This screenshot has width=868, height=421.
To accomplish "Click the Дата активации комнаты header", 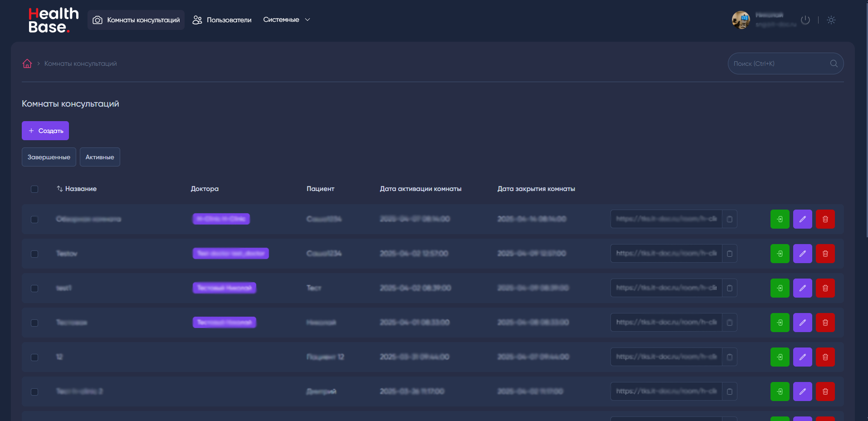I will [x=421, y=189].
